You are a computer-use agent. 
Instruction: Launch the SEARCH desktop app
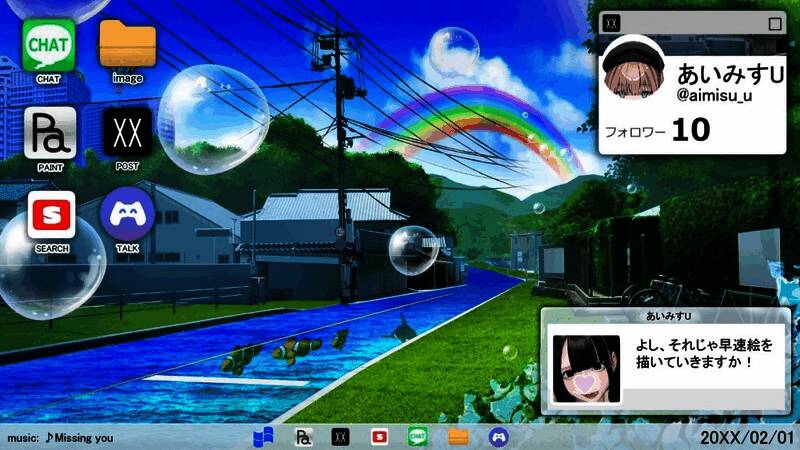click(49, 213)
